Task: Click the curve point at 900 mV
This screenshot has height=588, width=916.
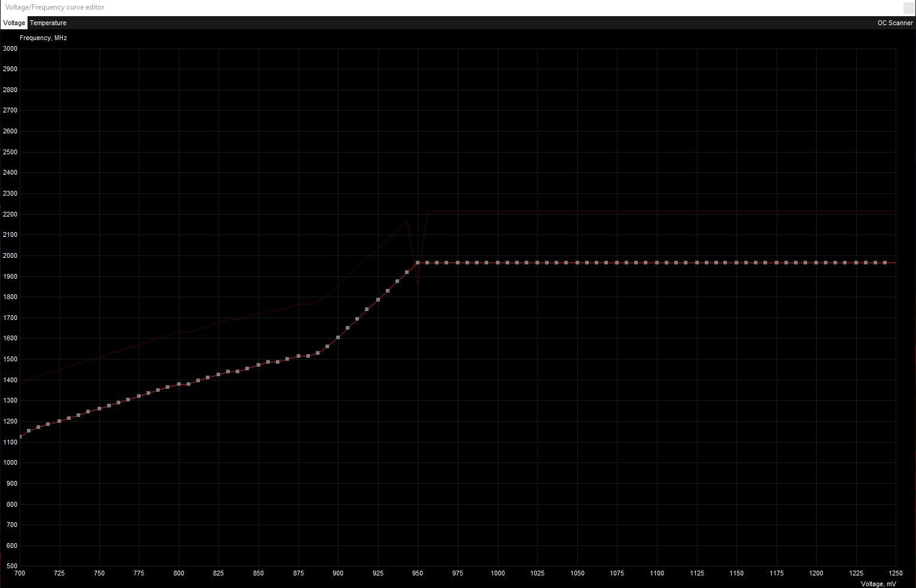Action: click(338, 337)
